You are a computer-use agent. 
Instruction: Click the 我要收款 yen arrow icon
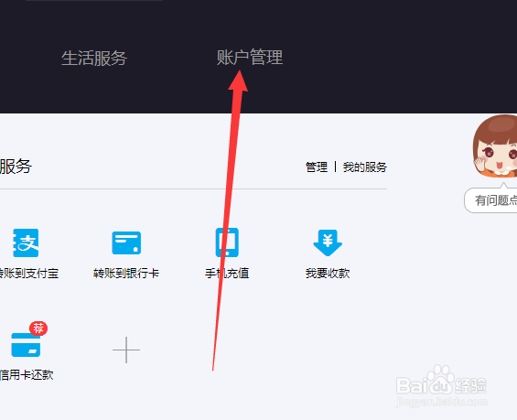coord(328,242)
